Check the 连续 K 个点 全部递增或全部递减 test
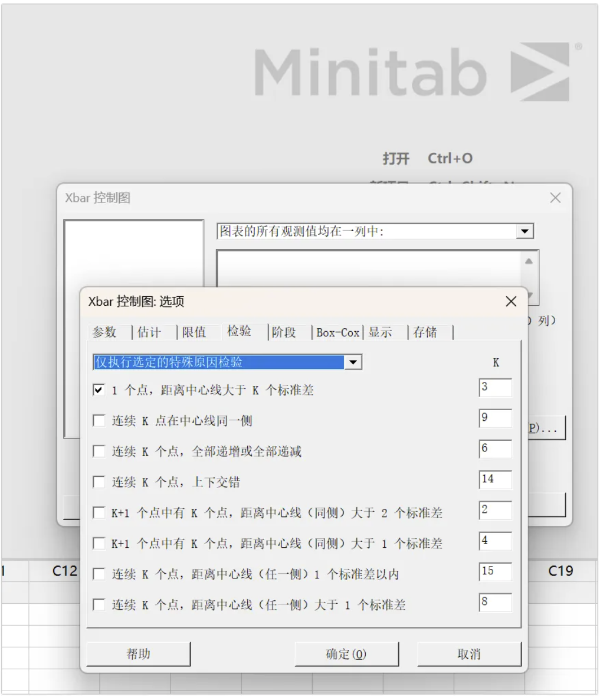Image resolution: width=600 pixels, height=700 pixels. coord(99,452)
